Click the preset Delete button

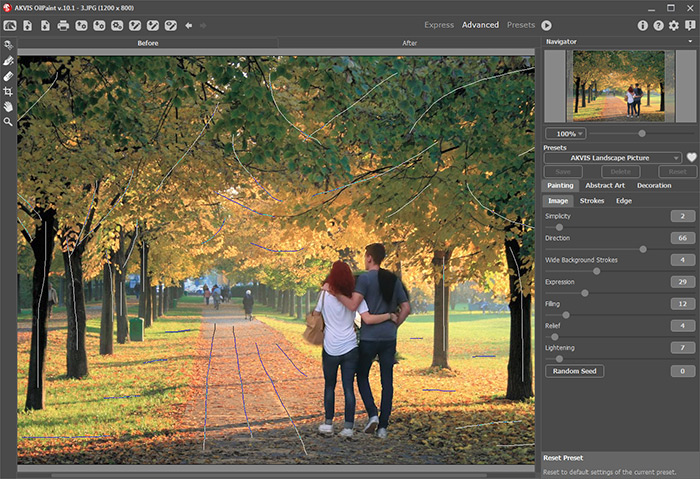(621, 171)
